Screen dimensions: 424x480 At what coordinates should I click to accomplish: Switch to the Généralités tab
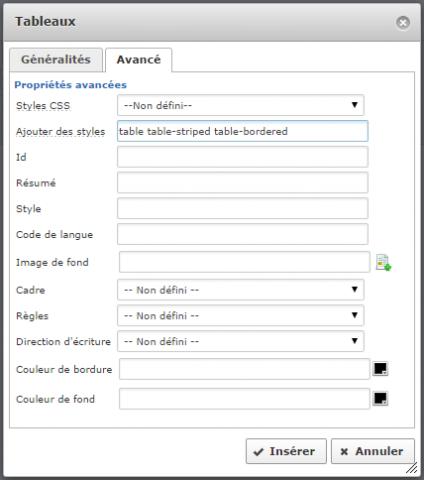[x=56, y=60]
